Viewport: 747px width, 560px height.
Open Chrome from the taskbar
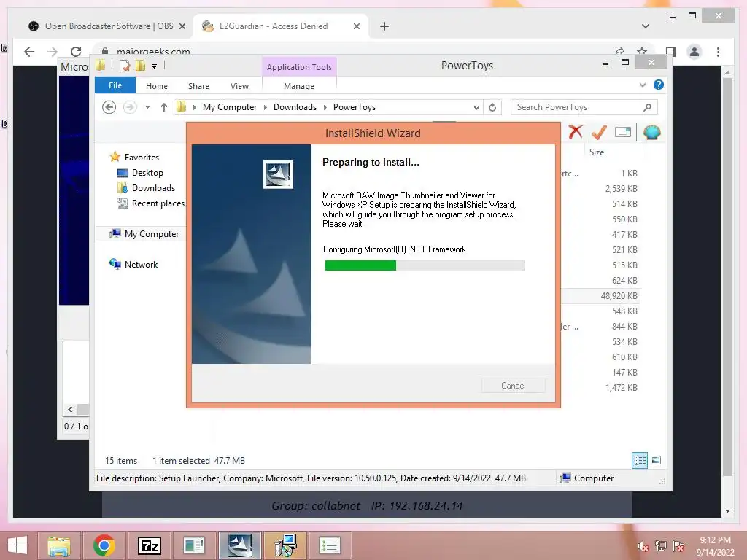point(104,545)
